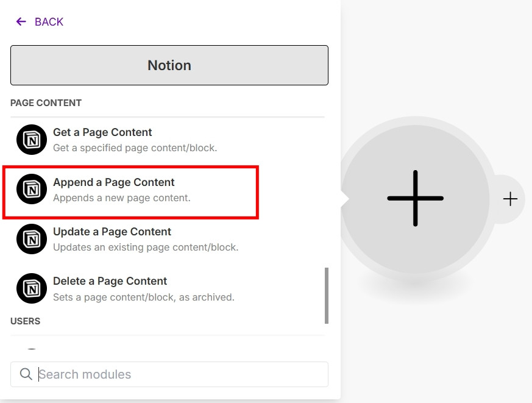Click the description 'Updates an existing page content/block.'
The width and height of the screenshot is (532, 403).
(146, 248)
